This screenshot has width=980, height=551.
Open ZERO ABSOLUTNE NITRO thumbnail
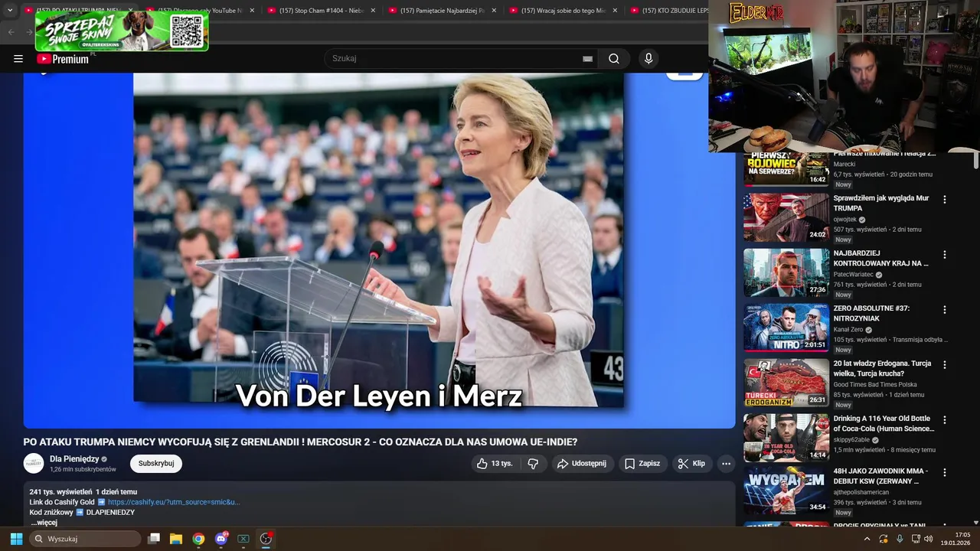pyautogui.click(x=786, y=328)
